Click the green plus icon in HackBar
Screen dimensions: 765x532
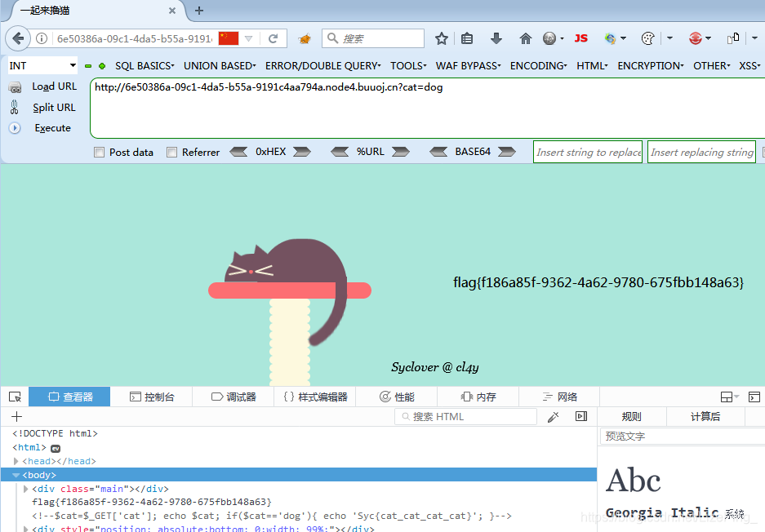(102, 66)
